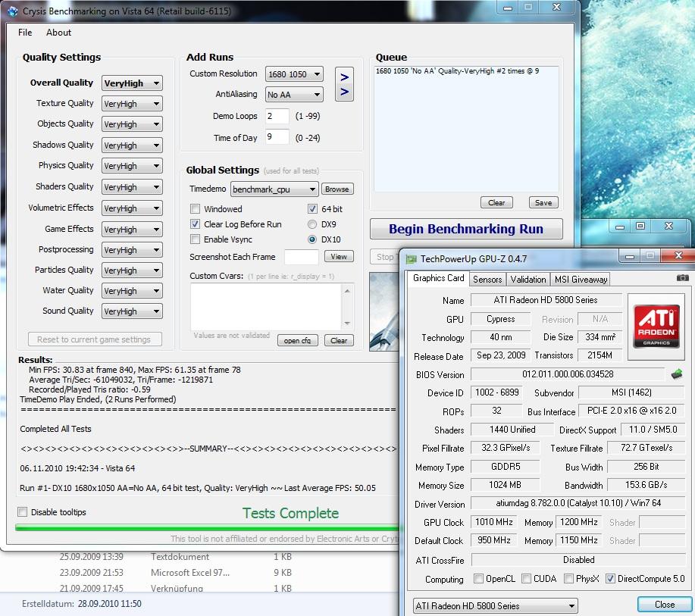
Task: Click the Demo Loops input field
Action: 277,116
